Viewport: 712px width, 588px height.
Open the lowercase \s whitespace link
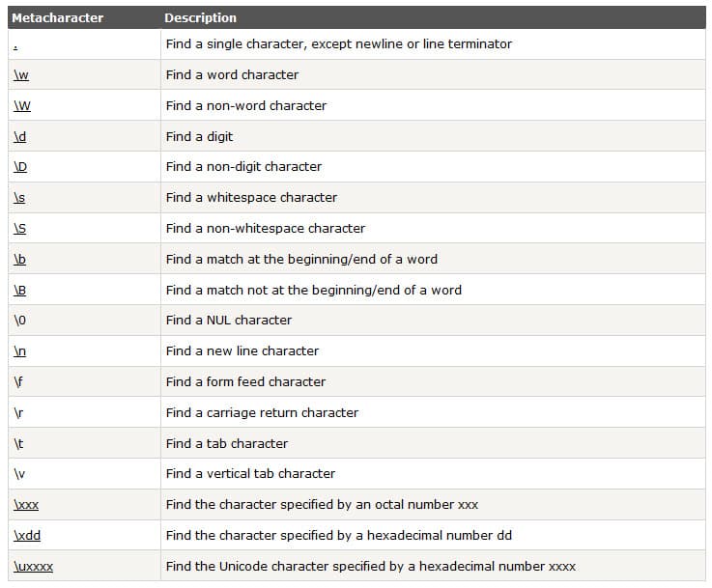pos(19,198)
